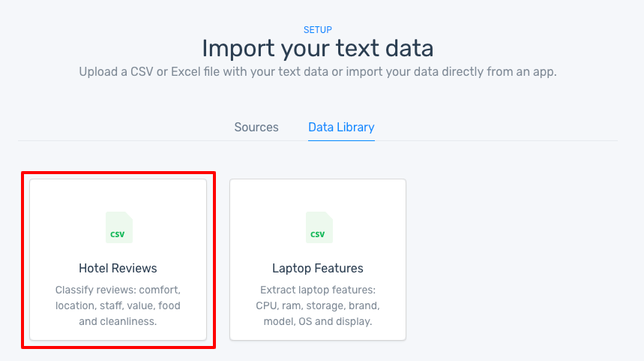Select the Data Library tab
The width and height of the screenshot is (644, 361).
point(341,127)
